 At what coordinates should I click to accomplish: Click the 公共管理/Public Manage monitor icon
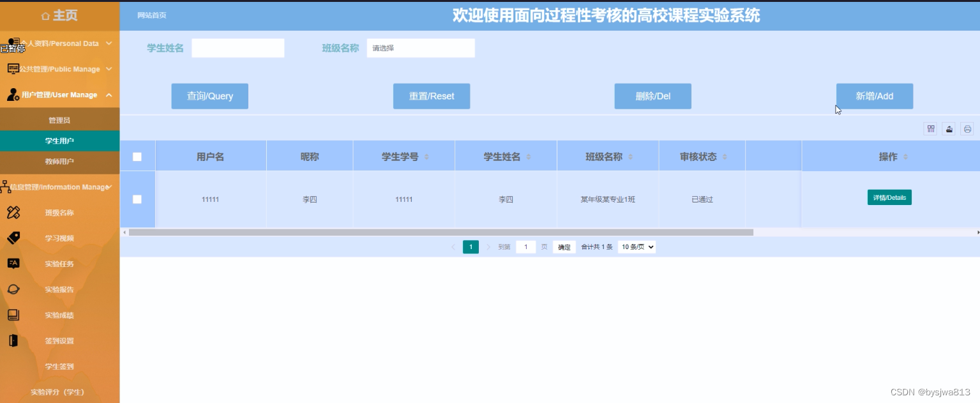pyautogui.click(x=13, y=69)
